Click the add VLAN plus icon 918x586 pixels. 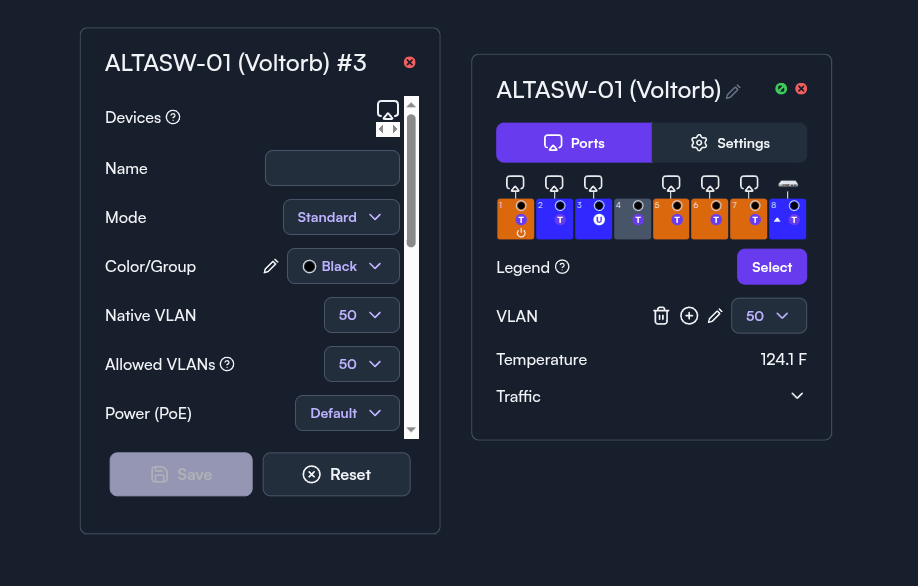coord(689,316)
